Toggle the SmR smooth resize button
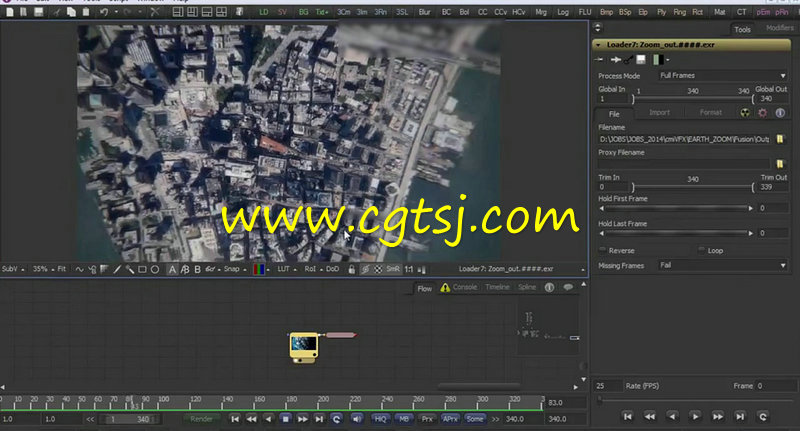The height and width of the screenshot is (431, 800). click(x=393, y=269)
